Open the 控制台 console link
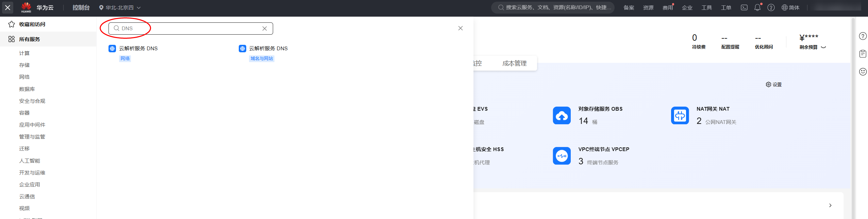This screenshot has height=219, width=868. point(81,7)
